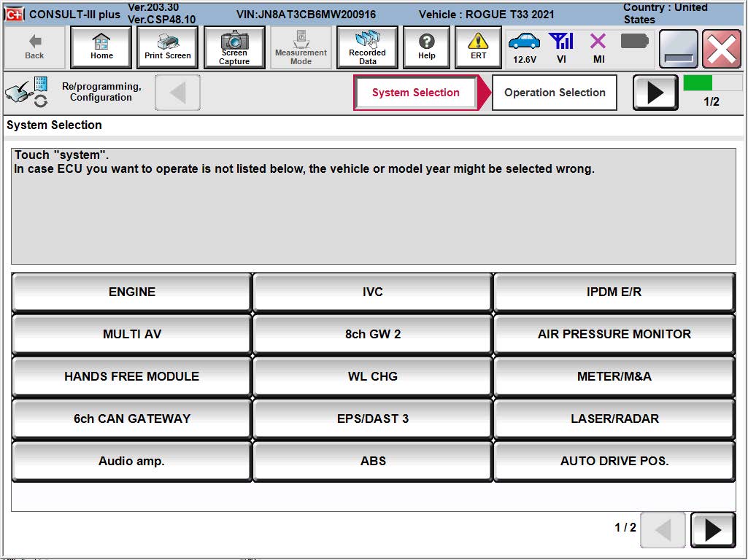748x560 pixels.
Task: Select the 6ch CAN GATEWAY system
Action: tap(131, 419)
